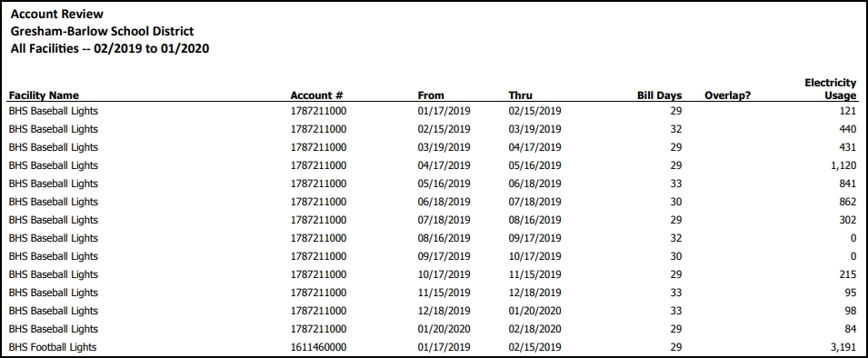Viewport: 868px width, 358px height.
Task: Click the Thru date 12/18/2019
Action: tap(534, 293)
